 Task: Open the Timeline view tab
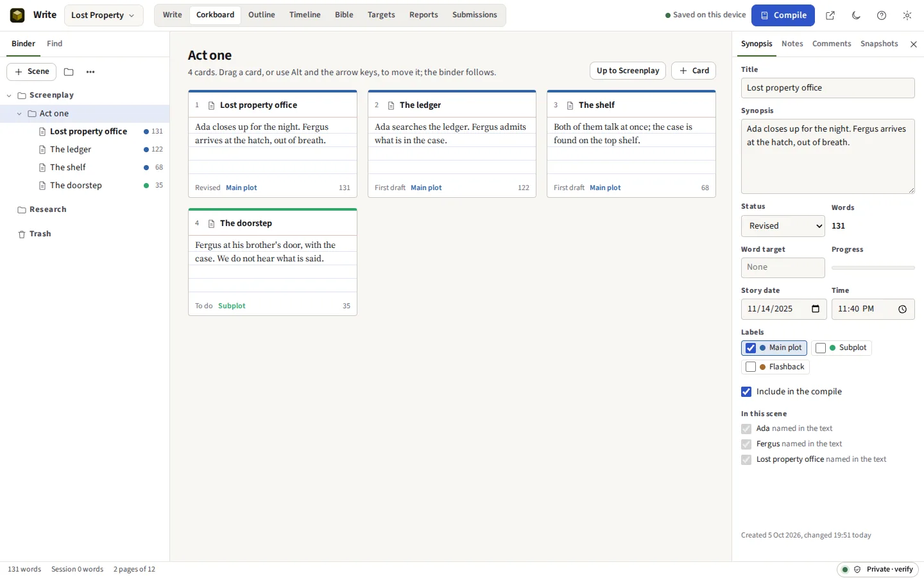pos(305,15)
